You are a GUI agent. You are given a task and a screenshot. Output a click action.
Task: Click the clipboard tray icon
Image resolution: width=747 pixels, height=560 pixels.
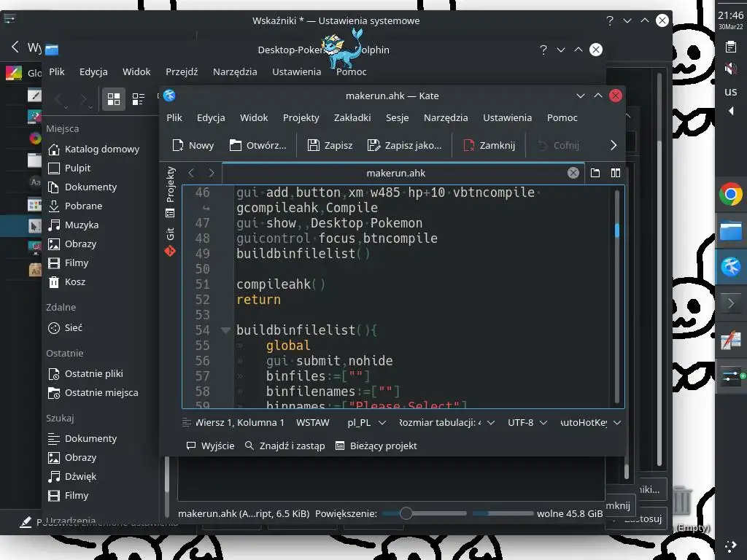(731, 47)
